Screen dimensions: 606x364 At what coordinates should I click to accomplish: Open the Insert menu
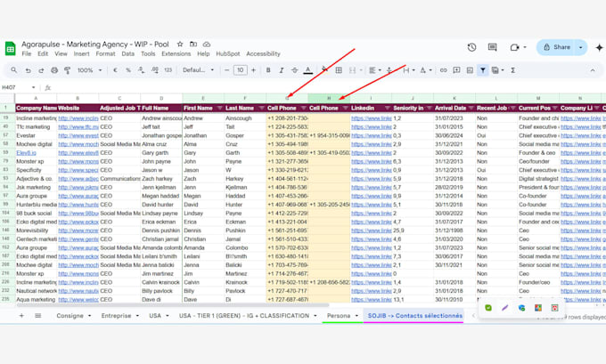point(81,54)
